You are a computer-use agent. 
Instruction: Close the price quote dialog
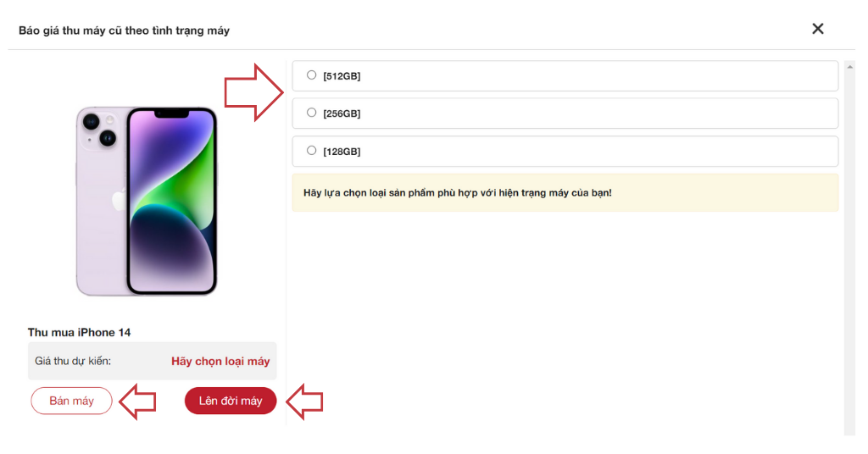[818, 29]
